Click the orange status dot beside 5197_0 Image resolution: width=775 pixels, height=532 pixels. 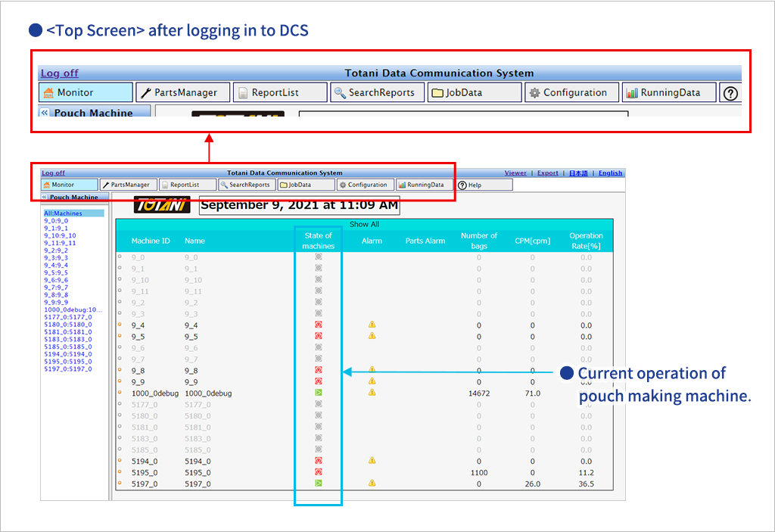(x=120, y=484)
